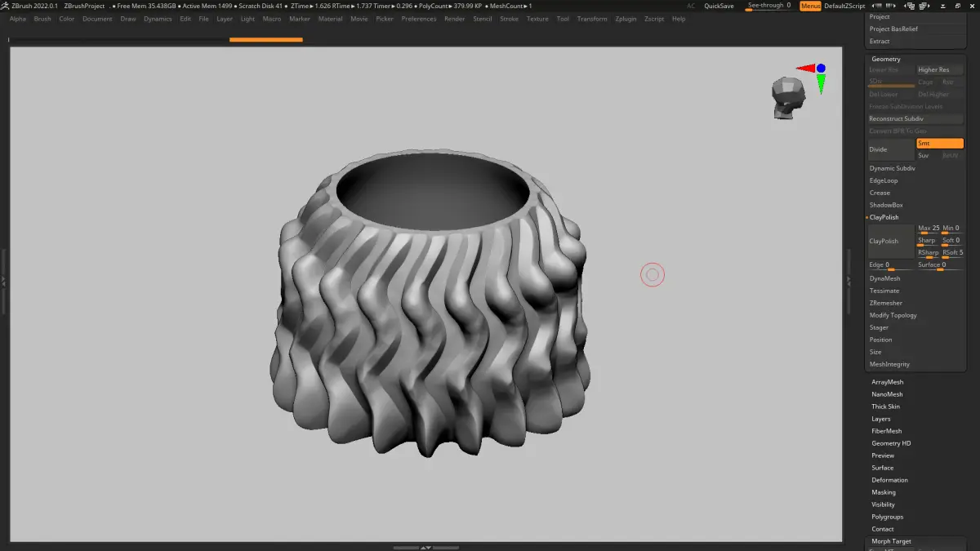The width and height of the screenshot is (980, 551).
Task: Click the Extract button
Action: 914,41
